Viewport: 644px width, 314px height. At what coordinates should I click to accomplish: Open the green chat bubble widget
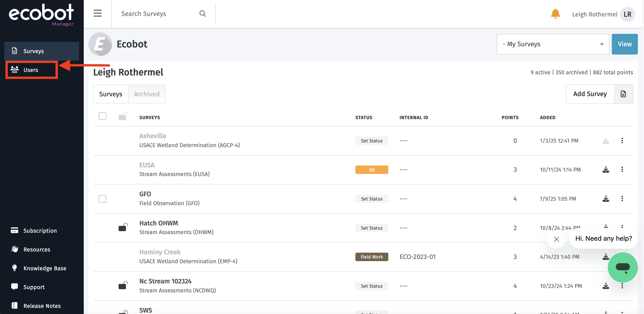[623, 267]
